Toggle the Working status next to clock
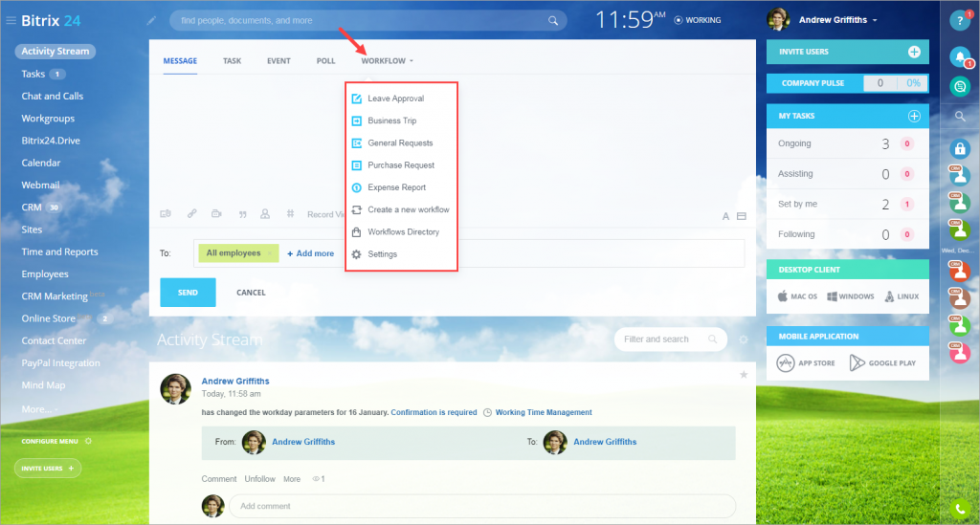This screenshot has height=525, width=980. tap(698, 19)
